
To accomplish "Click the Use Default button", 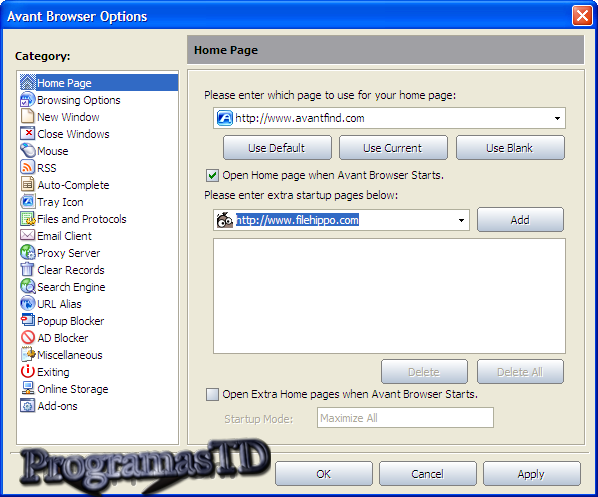I will tap(277, 148).
